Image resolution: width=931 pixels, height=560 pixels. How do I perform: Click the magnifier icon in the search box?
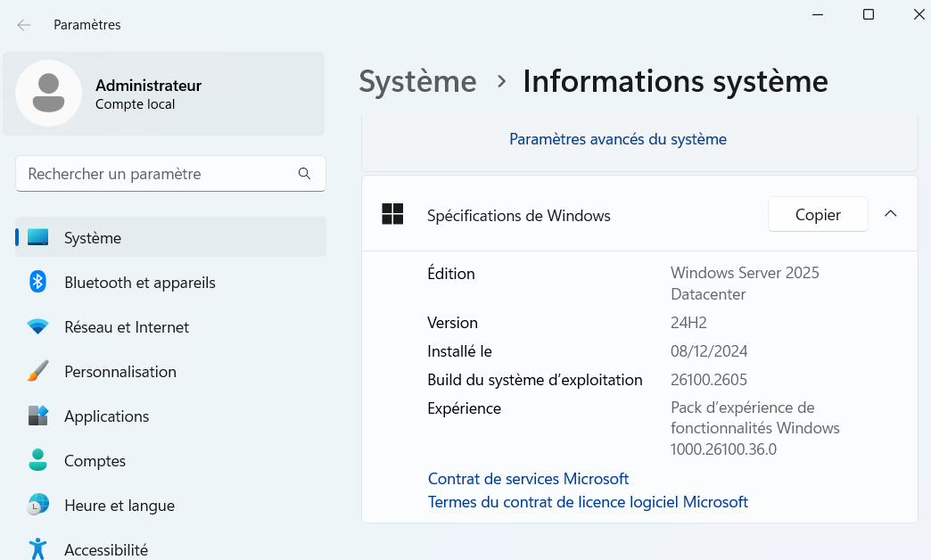coord(304,174)
